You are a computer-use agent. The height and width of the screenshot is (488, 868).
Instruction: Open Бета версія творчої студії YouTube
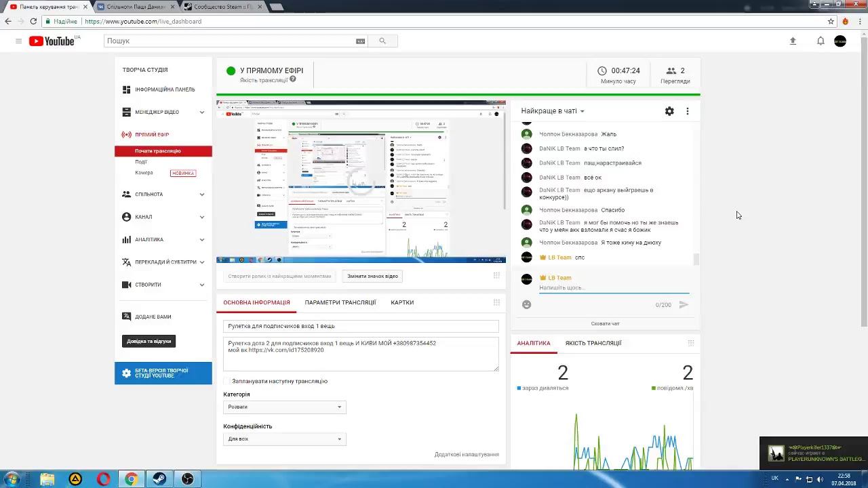[x=163, y=373]
